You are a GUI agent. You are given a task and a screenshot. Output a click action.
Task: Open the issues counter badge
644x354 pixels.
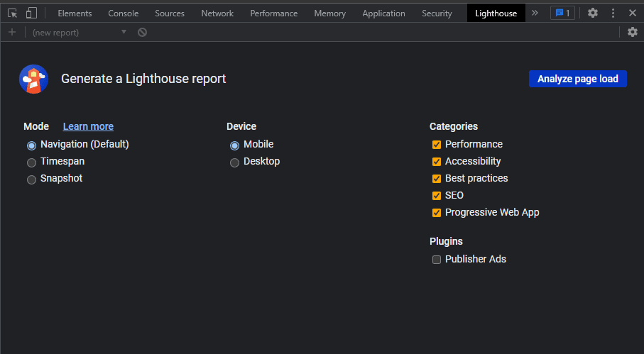point(562,13)
